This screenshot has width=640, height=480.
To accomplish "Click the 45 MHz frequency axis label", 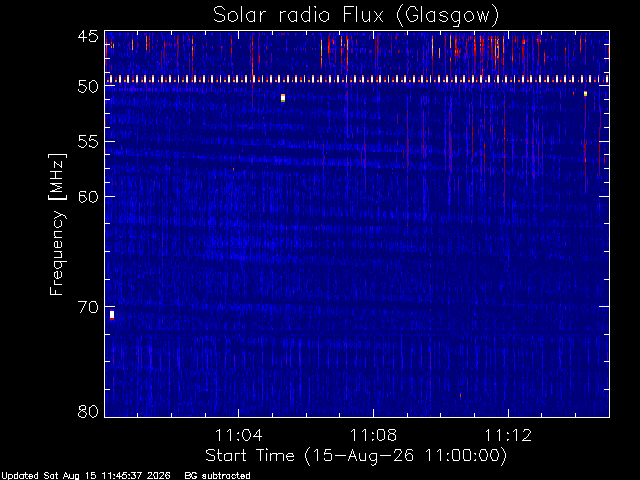I will (88, 36).
